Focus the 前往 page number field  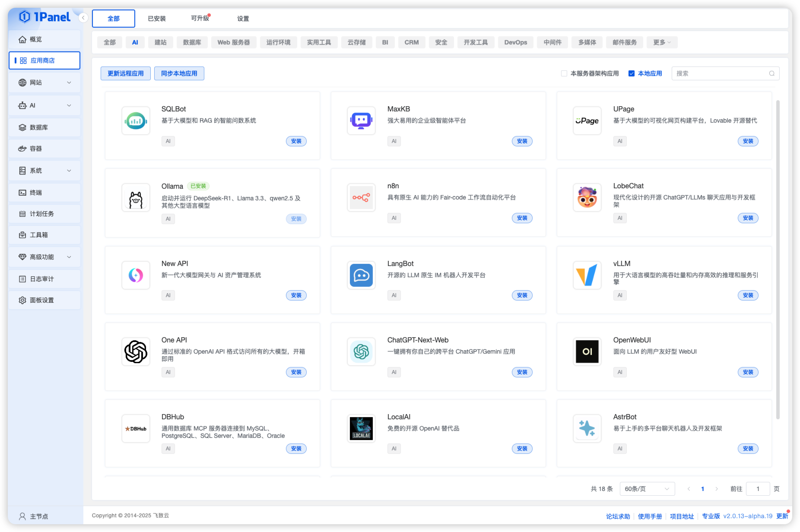click(758, 489)
